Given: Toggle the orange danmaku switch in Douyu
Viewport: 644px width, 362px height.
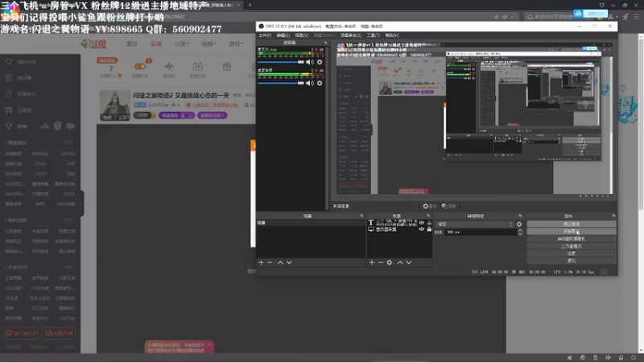Looking at the screenshot, I should [140, 66].
